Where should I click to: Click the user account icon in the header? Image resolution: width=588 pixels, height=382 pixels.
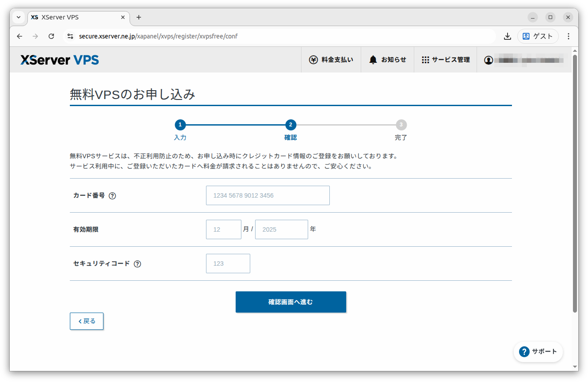coord(488,60)
